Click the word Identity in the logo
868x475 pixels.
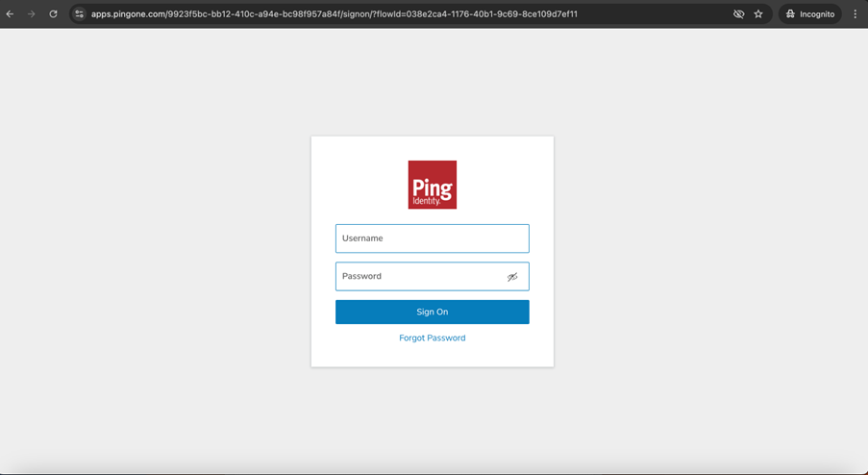click(x=425, y=201)
